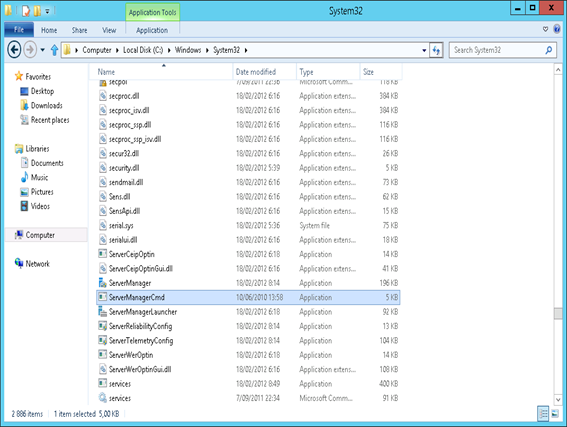Click the scrollbar up arrow
Viewport: 567px width, 427px height.
558,69
